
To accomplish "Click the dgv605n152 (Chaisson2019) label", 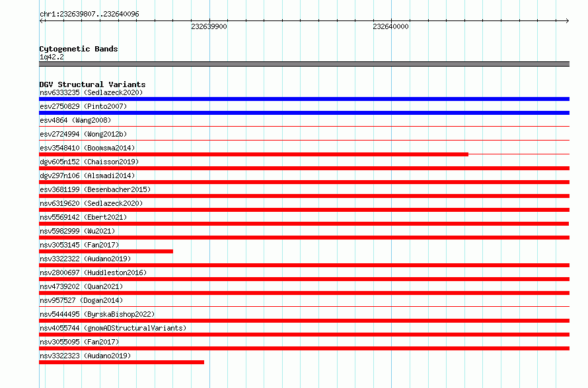I will click(x=89, y=162).
